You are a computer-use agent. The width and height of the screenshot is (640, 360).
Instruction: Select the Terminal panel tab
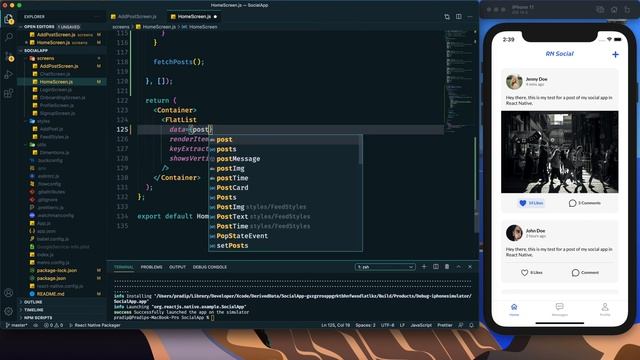(x=124, y=267)
